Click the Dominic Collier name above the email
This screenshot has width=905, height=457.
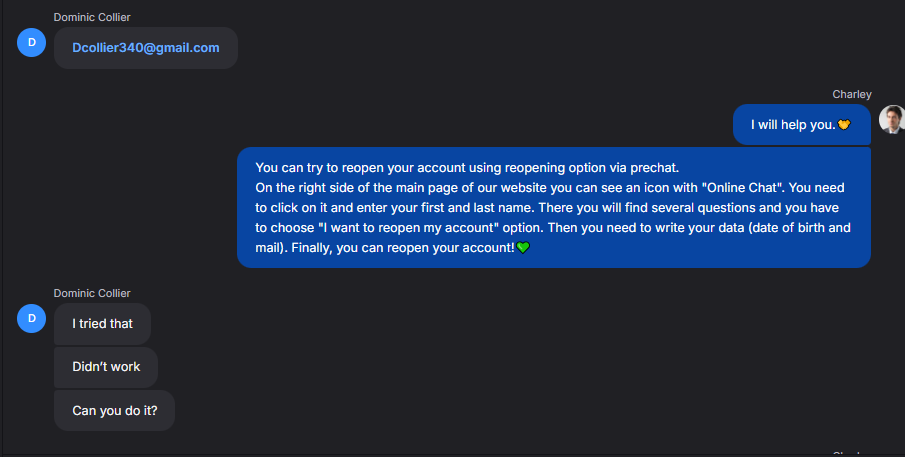click(92, 17)
